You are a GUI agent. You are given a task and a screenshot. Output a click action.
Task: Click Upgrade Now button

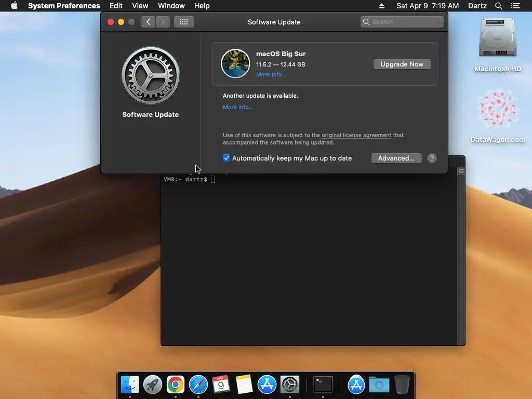402,64
